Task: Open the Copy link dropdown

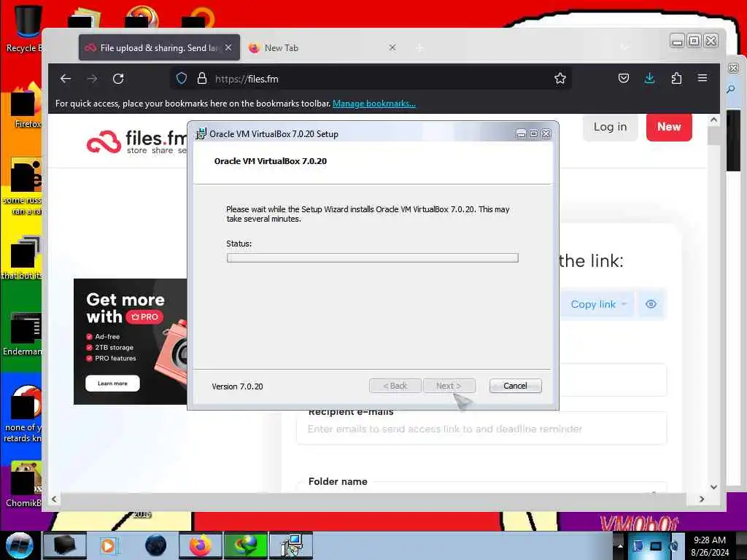Action: [598, 304]
